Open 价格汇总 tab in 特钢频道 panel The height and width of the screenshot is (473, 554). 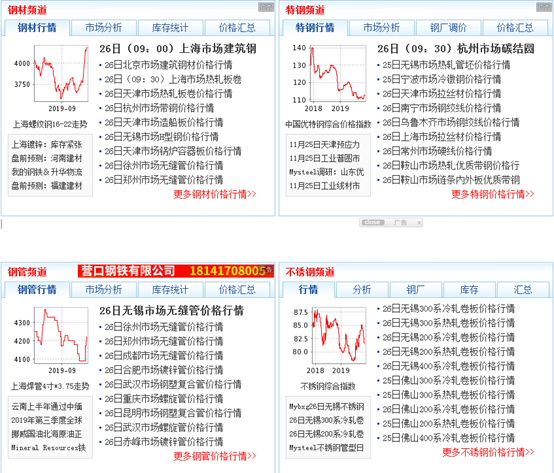(515, 28)
